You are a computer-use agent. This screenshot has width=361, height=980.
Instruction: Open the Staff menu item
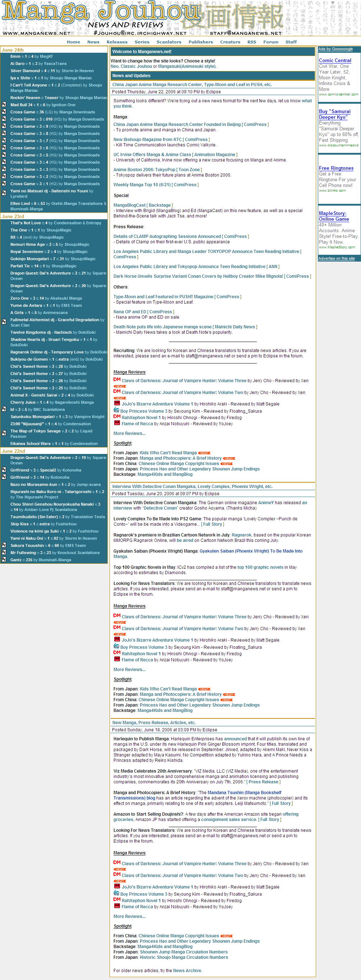coord(291,42)
